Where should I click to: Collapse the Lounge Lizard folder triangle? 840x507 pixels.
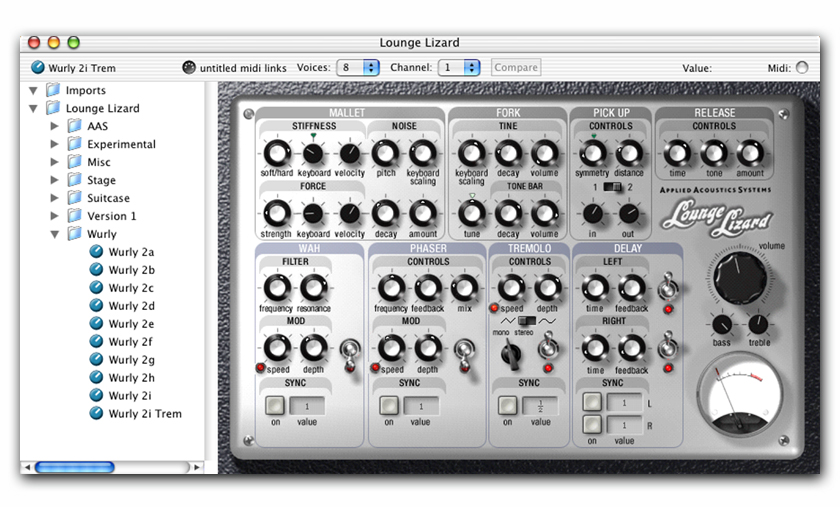pyautogui.click(x=33, y=108)
